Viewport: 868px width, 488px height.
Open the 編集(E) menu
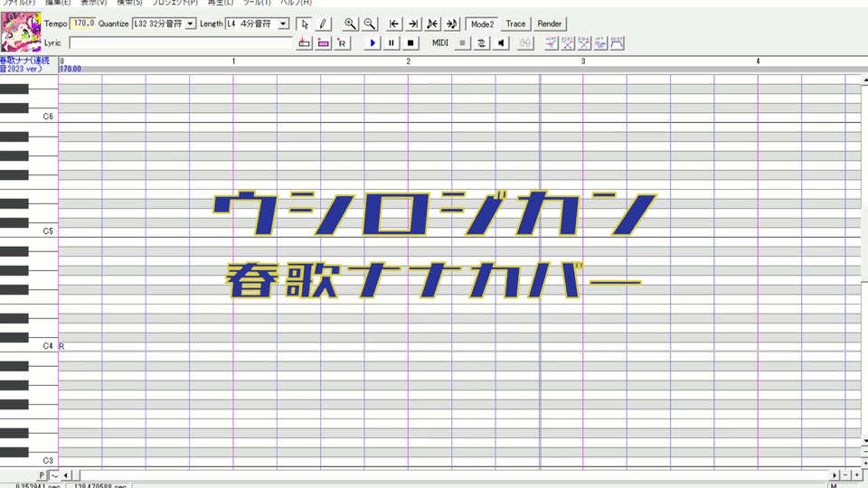click(x=58, y=2)
